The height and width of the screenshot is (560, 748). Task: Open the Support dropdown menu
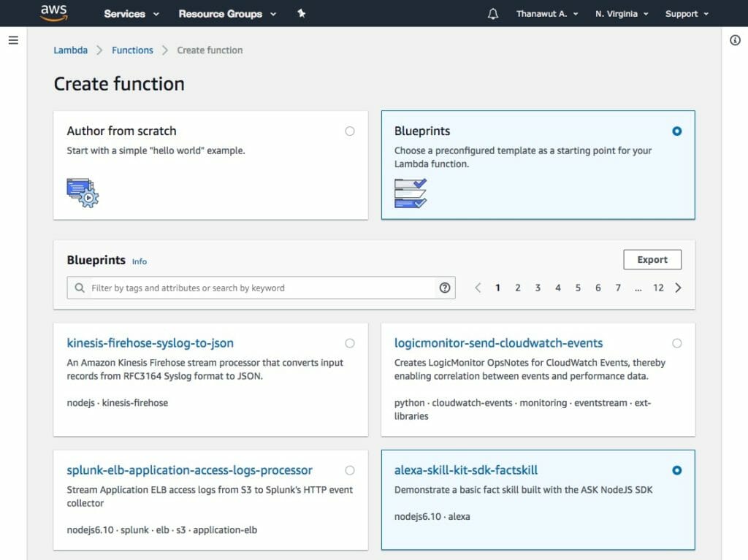[x=687, y=14]
